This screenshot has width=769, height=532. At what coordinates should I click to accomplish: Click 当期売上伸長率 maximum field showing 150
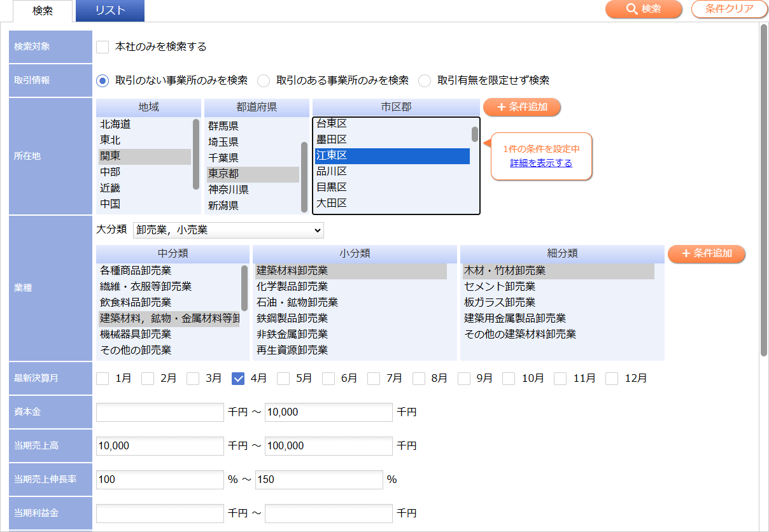click(319, 480)
